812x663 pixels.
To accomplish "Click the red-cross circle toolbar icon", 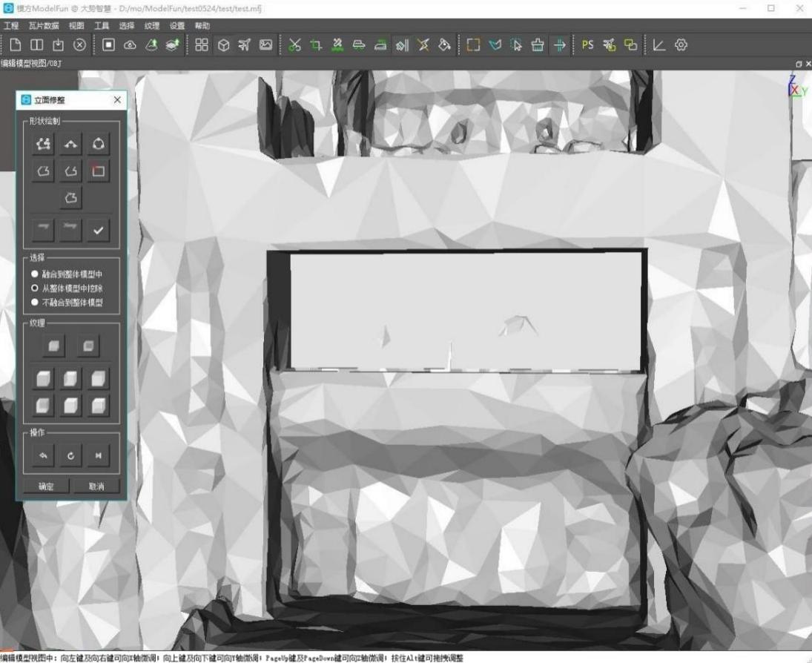I will click(79, 45).
